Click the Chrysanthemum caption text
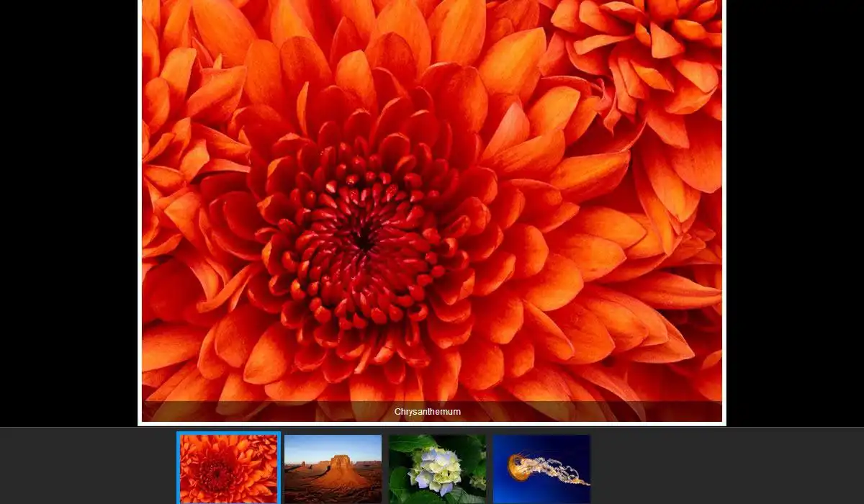Screen dimensions: 864x504 (428, 412)
